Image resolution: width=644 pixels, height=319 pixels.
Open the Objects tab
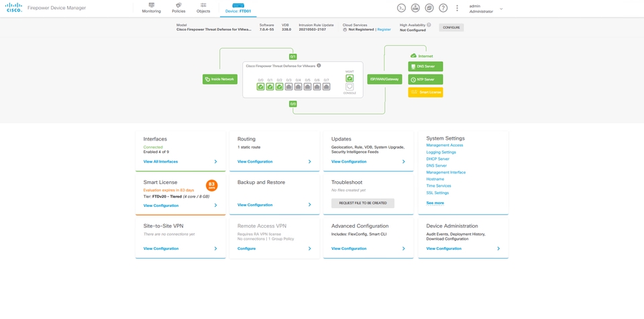(203, 8)
